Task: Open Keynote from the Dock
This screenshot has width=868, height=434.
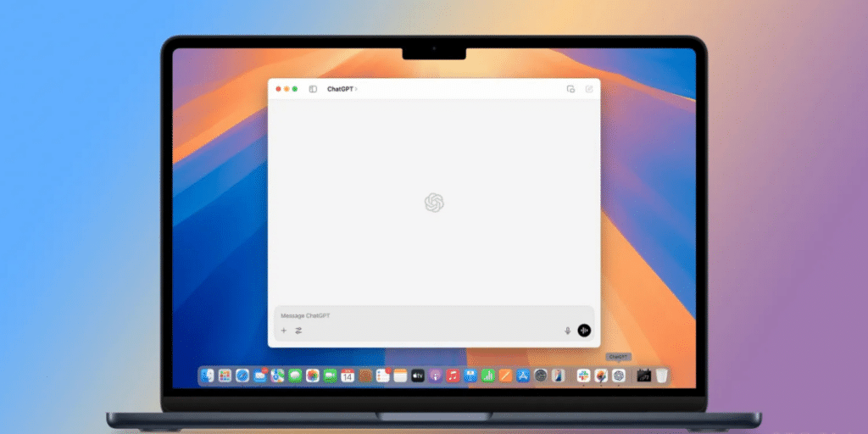Action: coord(470,376)
